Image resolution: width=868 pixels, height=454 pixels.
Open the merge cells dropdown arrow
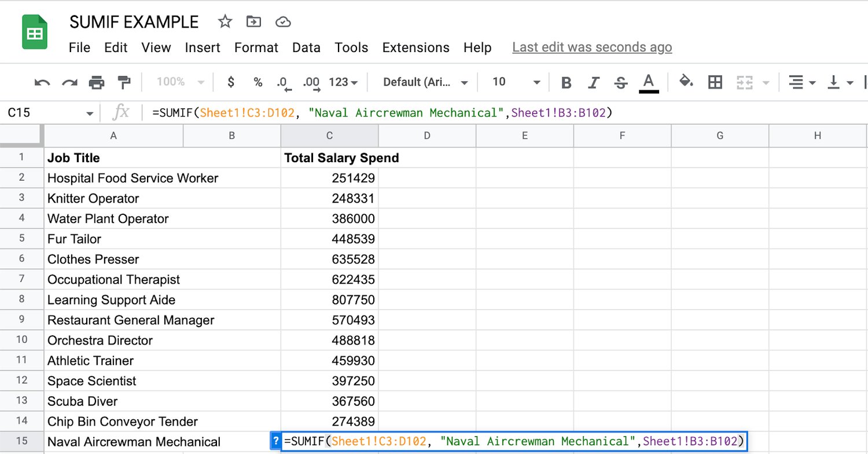tap(766, 83)
